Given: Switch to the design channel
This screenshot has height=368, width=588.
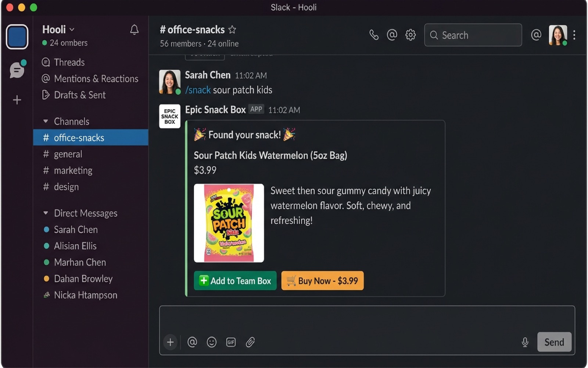Looking at the screenshot, I should click(x=90, y=187).
